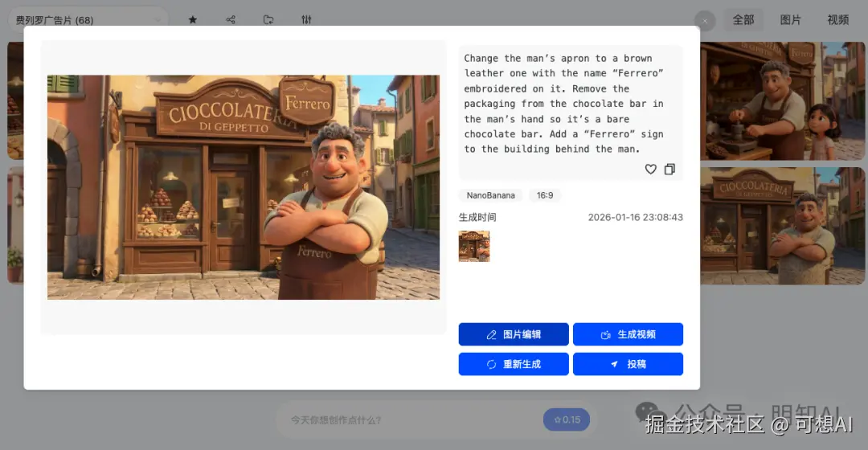868x450 pixels.
Task: Open the 费列罗广告片 (68) project dropdown
Action: 88,20
